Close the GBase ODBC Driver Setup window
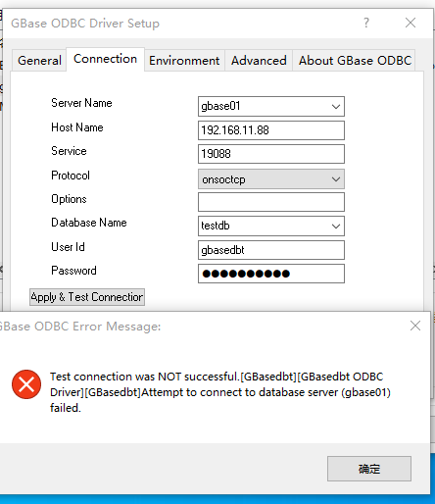Screen dimensions: 435x504 tap(411, 23)
